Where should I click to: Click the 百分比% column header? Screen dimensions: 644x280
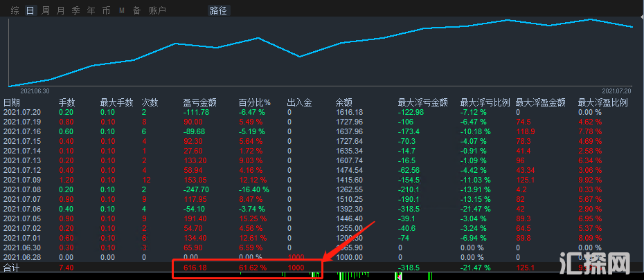click(x=255, y=102)
